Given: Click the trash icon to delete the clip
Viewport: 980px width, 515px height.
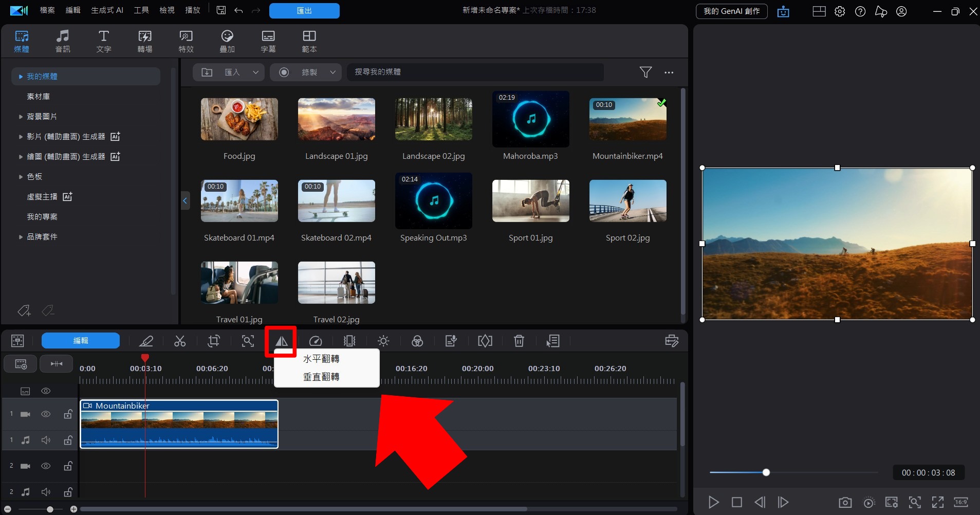Looking at the screenshot, I should click(519, 341).
